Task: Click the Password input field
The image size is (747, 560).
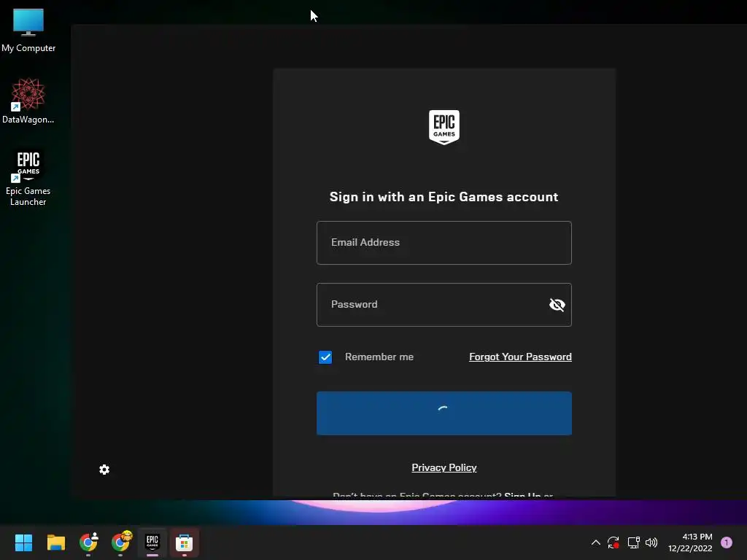Action: 444,305
